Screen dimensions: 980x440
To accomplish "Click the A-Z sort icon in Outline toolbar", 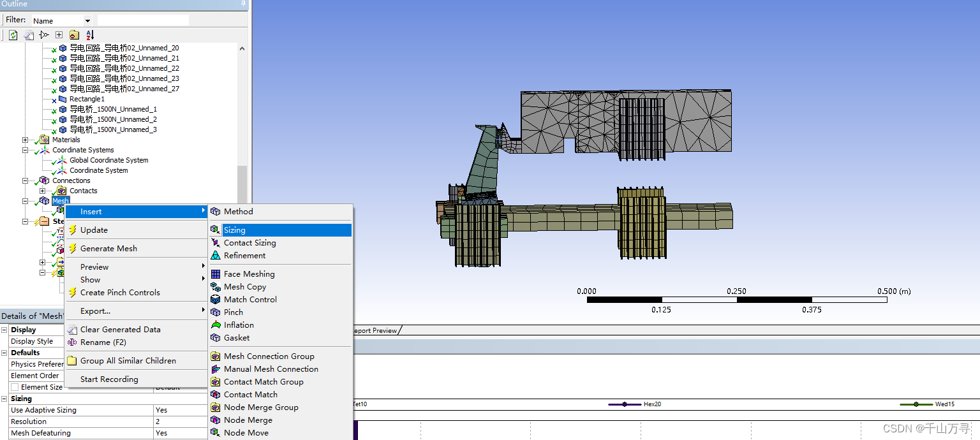I will [89, 35].
